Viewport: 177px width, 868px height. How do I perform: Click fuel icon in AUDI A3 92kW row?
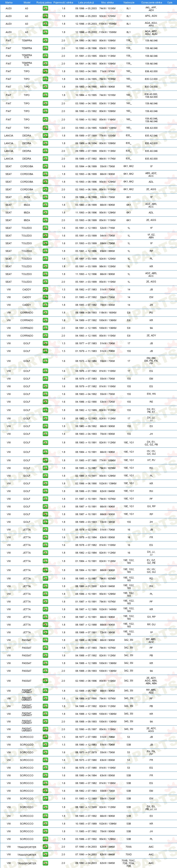pos(45,16)
